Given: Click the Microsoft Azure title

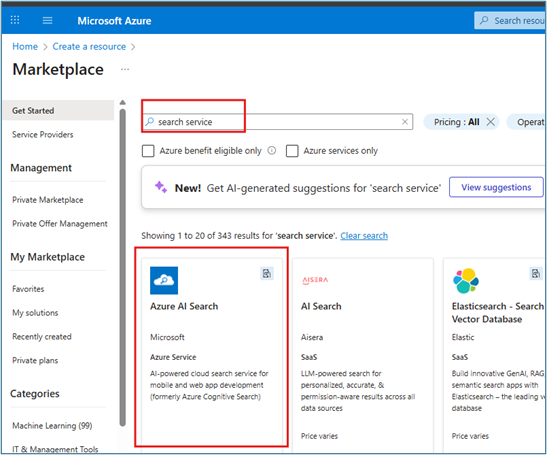Looking at the screenshot, I should pos(114,21).
